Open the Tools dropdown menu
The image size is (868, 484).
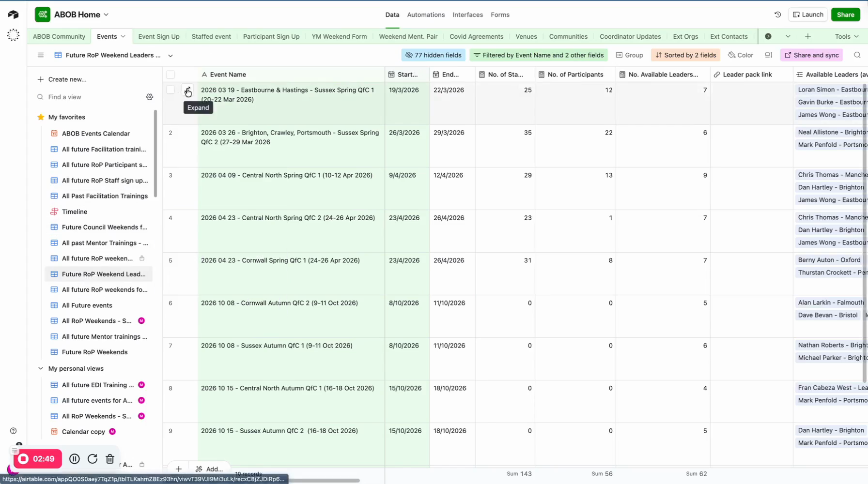pos(846,36)
